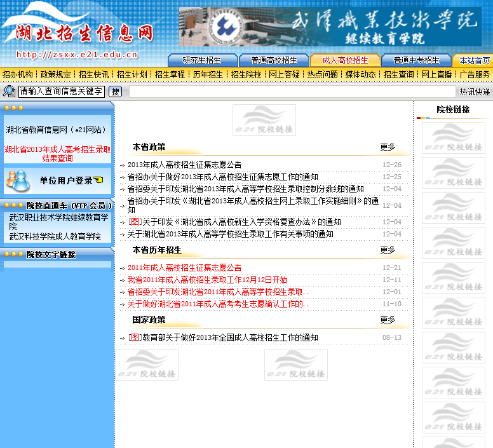This screenshot has width=493, height=448.
Task: Click 单位用户登录 login link
Action: point(71,180)
